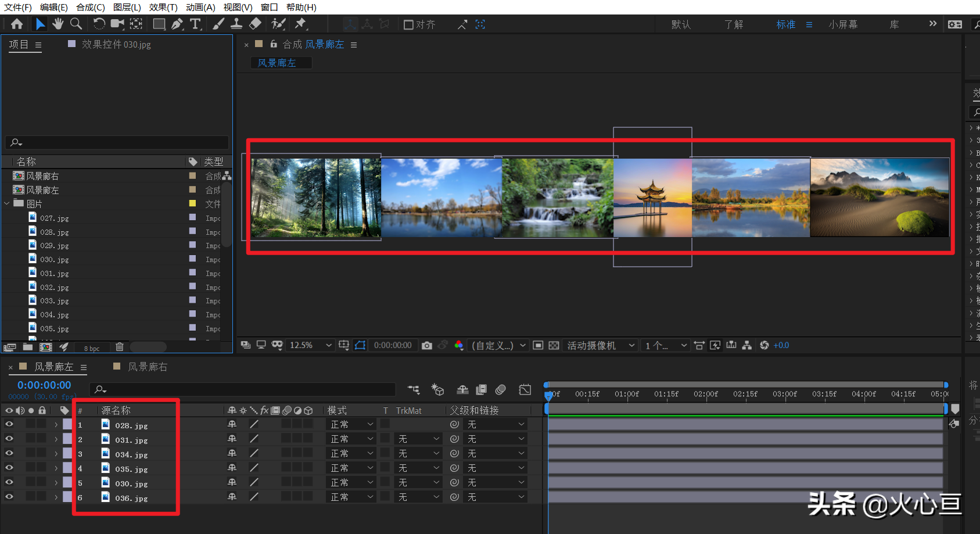The height and width of the screenshot is (534, 980).
Task: Click the label color swatch of layer 028.jpg
Action: point(67,425)
